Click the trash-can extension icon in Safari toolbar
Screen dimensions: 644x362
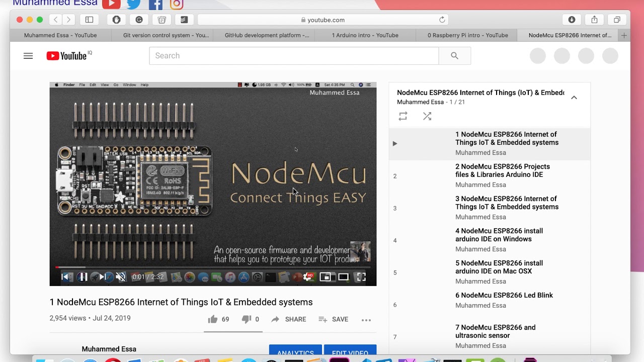162,20
